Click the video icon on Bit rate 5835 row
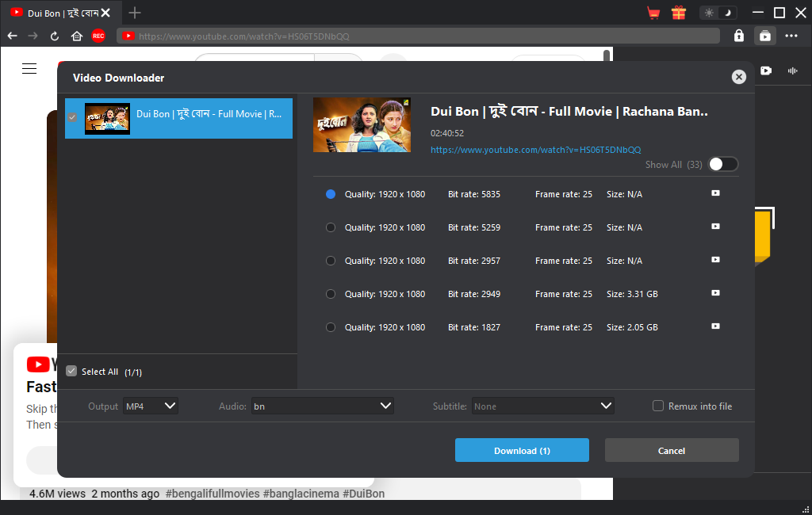The height and width of the screenshot is (515, 812). click(x=716, y=193)
